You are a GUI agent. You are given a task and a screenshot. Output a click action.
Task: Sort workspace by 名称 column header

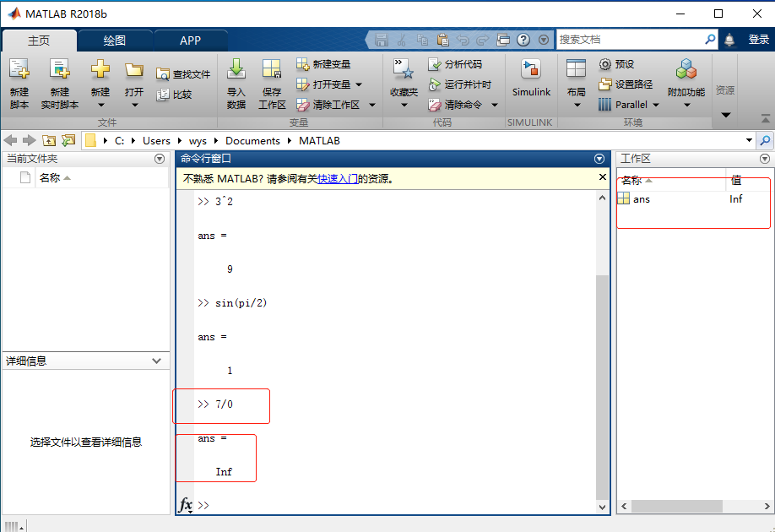670,181
